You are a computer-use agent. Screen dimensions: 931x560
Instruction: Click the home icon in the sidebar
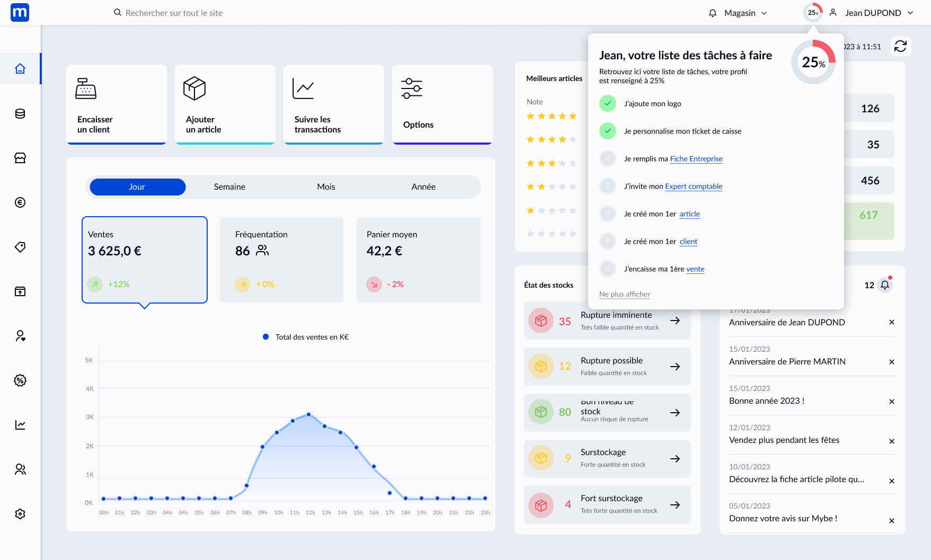(x=20, y=68)
